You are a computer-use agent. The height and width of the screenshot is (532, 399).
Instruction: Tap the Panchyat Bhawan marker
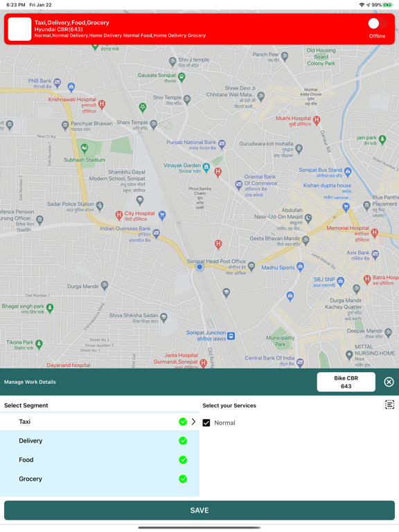coord(65,125)
